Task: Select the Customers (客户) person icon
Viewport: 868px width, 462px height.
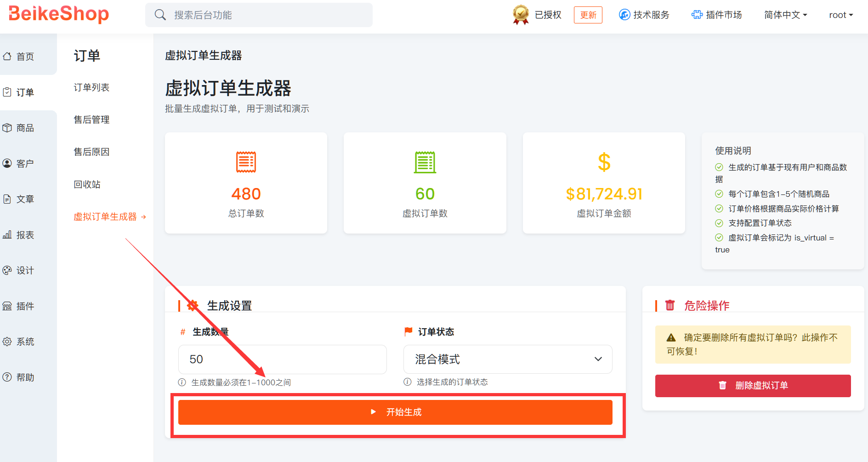Action: click(x=7, y=163)
